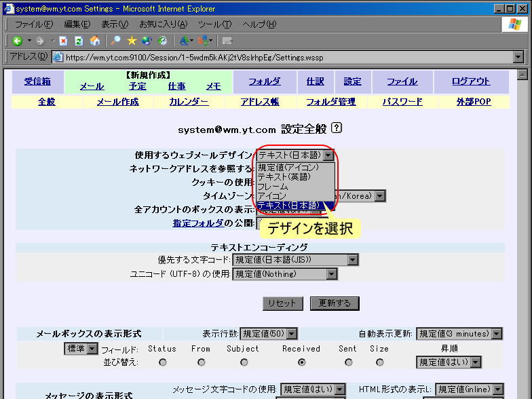Screen dimensions: 532x399
Task: Click the Refresh page toolbar icon
Action: point(79,41)
